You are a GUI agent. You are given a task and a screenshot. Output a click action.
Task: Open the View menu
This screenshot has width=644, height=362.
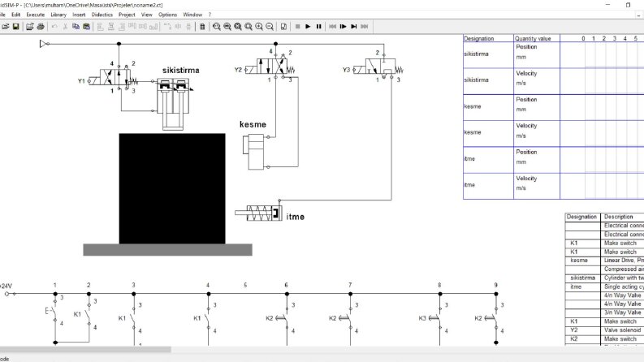click(147, 15)
